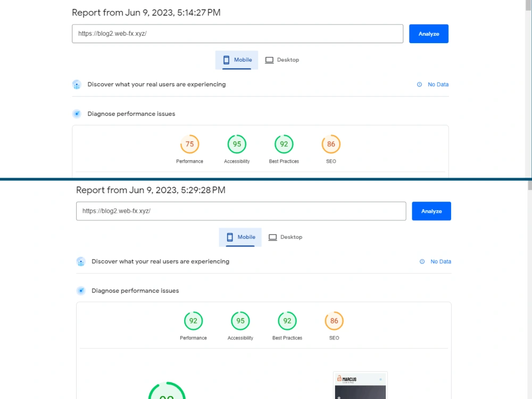Switch to the Desktop tab in the 5:14:27 PM report
Image resolution: width=532 pixels, height=399 pixels.
coord(282,60)
